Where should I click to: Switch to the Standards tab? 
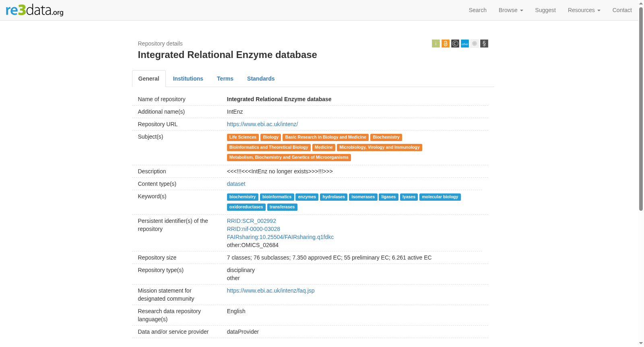[x=261, y=79]
